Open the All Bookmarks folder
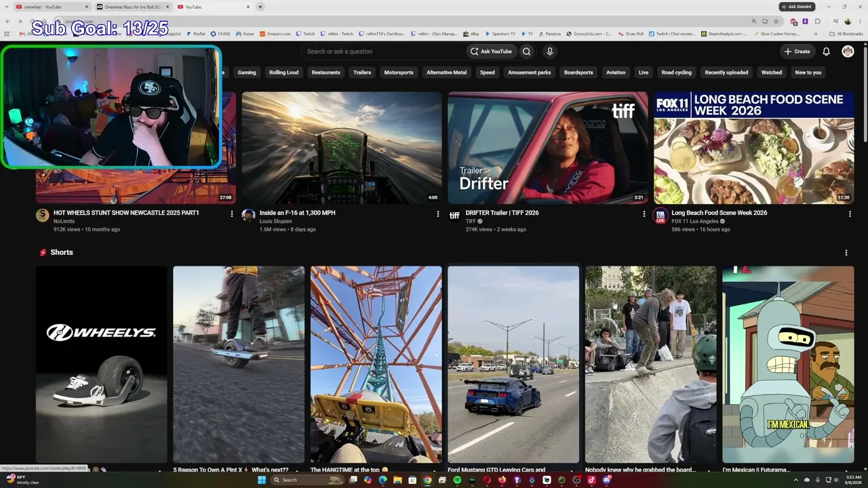 (x=846, y=33)
